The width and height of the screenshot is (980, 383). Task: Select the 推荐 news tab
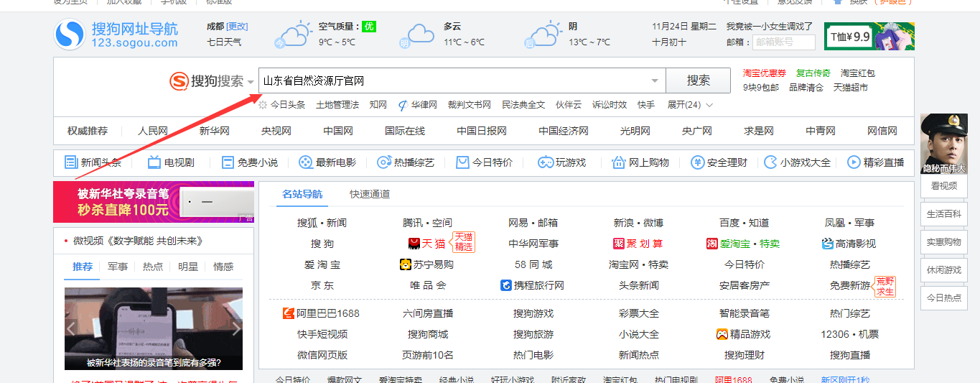pos(83,267)
